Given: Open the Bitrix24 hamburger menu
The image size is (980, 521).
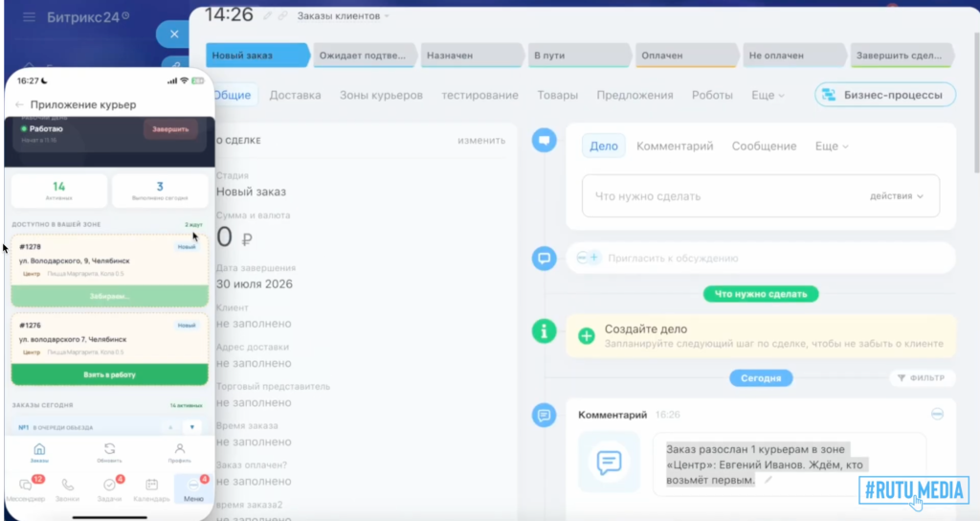Looking at the screenshot, I should [x=30, y=17].
